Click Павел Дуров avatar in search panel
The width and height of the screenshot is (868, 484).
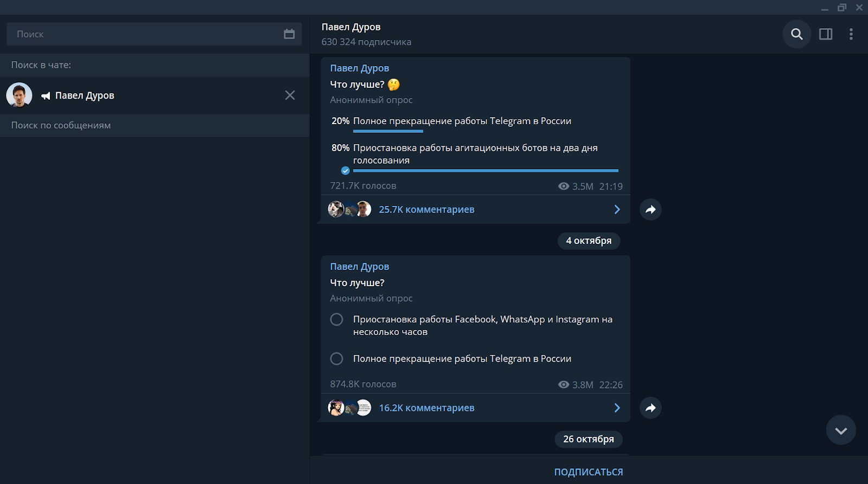pos(19,95)
